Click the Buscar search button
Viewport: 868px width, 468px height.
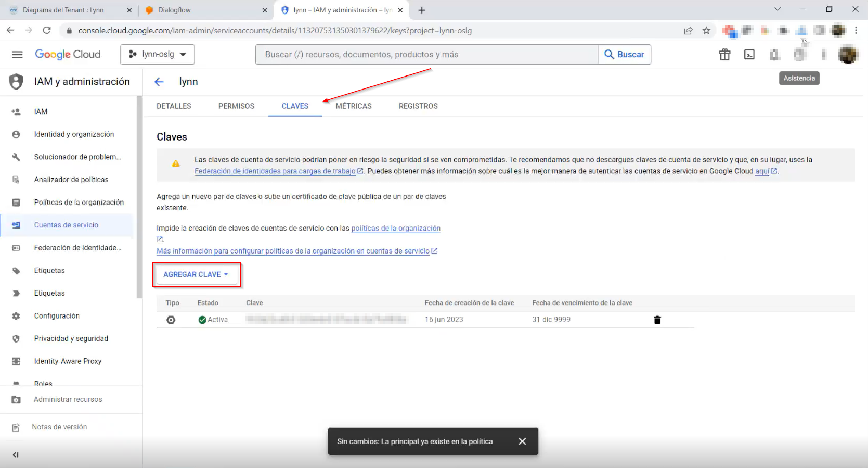pyautogui.click(x=625, y=54)
